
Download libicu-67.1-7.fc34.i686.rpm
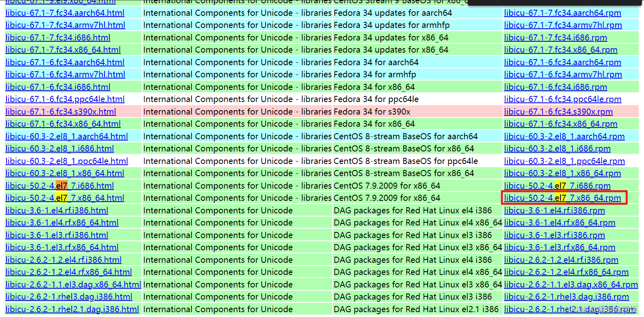pyautogui.click(x=555, y=38)
